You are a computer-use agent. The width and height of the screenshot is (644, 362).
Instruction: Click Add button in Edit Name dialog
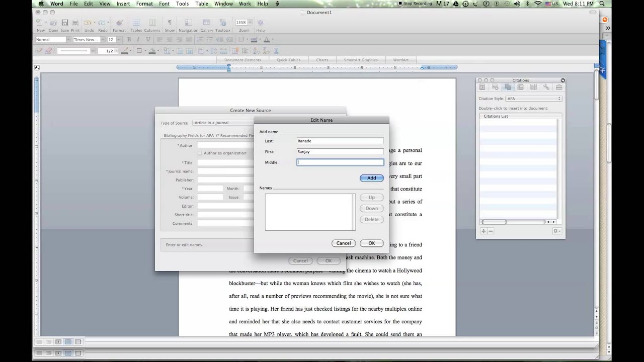pyautogui.click(x=371, y=178)
